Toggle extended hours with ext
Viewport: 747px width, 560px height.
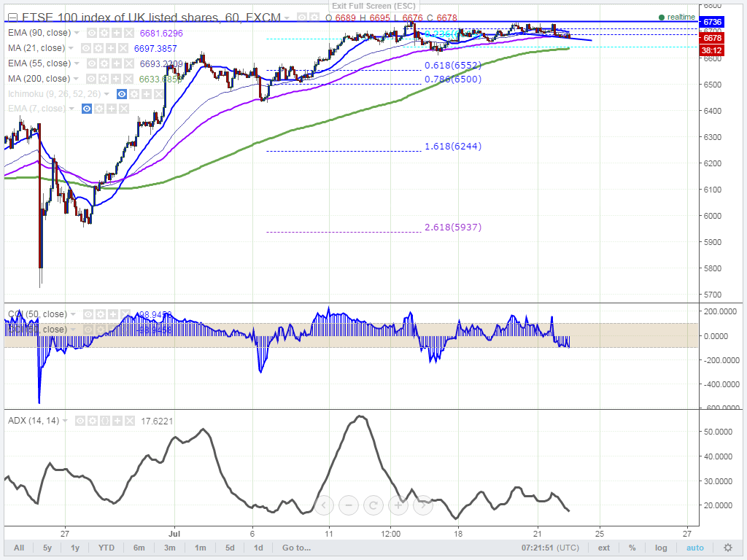[604, 548]
